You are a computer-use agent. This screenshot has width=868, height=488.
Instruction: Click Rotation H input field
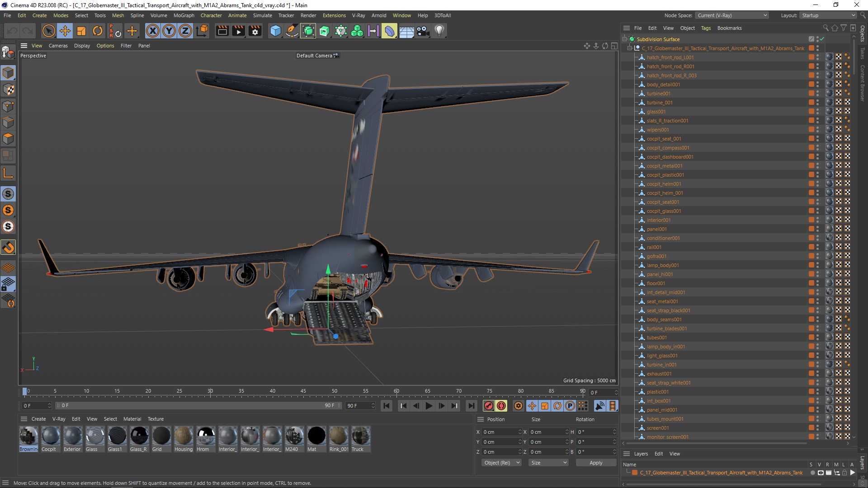pos(596,432)
